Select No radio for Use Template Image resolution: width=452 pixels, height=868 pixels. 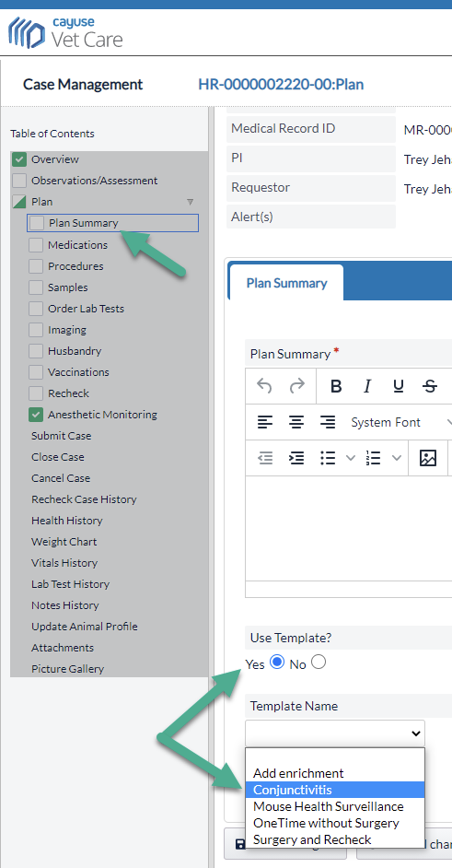[x=319, y=662]
